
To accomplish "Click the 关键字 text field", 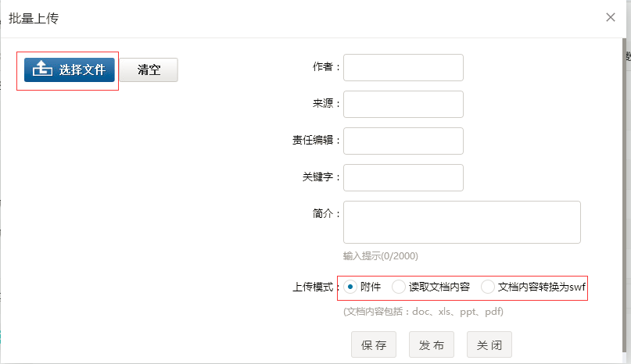I will 403,177.
